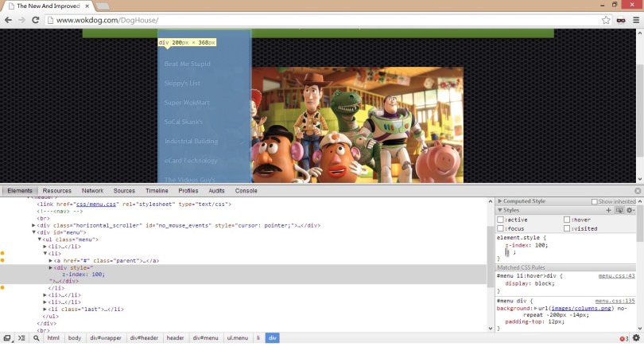Bookmark this page with the star icon

pyautogui.click(x=606, y=20)
